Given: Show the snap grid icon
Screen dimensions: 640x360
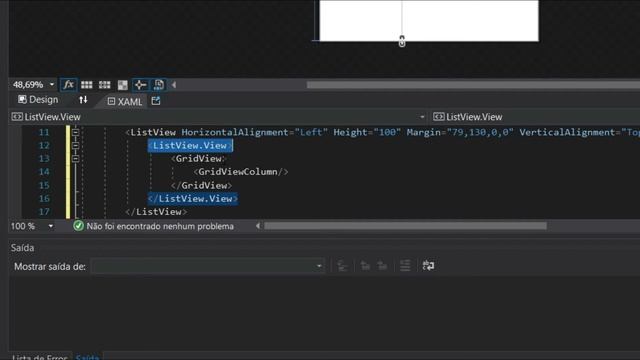Looking at the screenshot, I should 87,85.
